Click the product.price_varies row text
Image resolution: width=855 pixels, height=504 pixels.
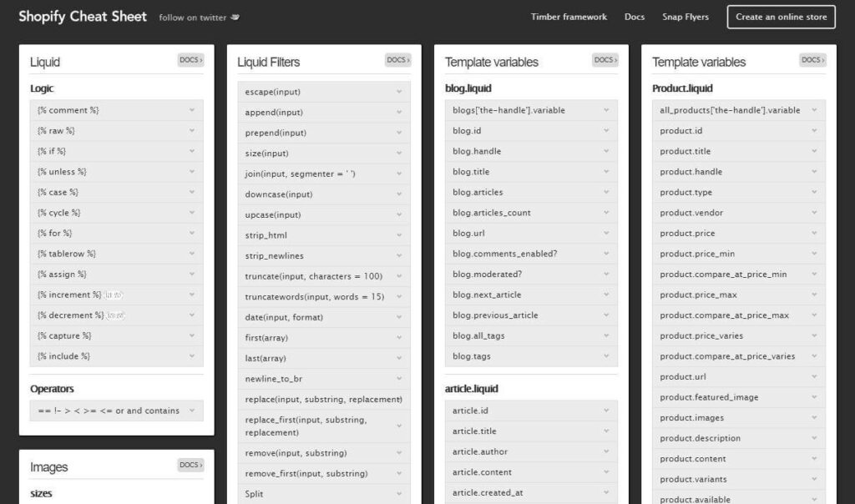pos(701,335)
